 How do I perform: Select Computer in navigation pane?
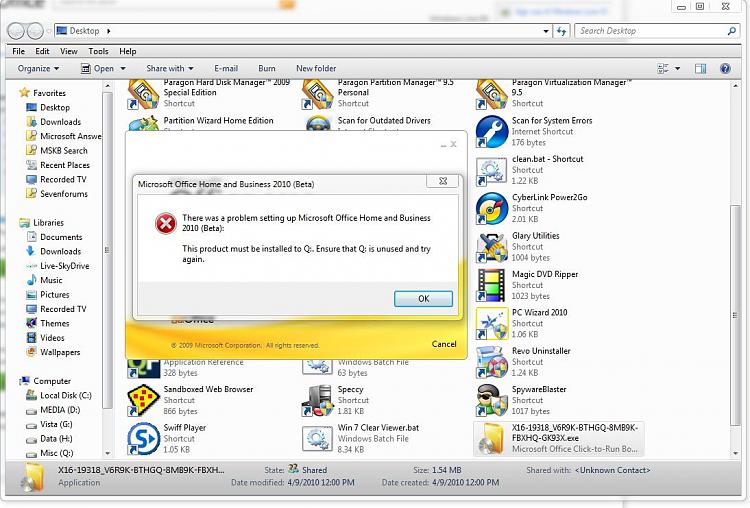52,381
